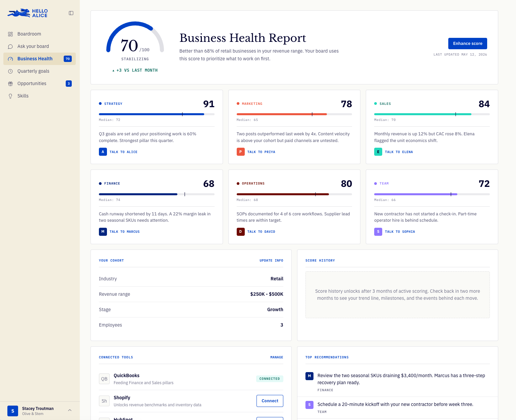The width and height of the screenshot is (516, 420).
Task: Open the seasonal SKUs recovery plan recommendation
Action: (x=397, y=382)
